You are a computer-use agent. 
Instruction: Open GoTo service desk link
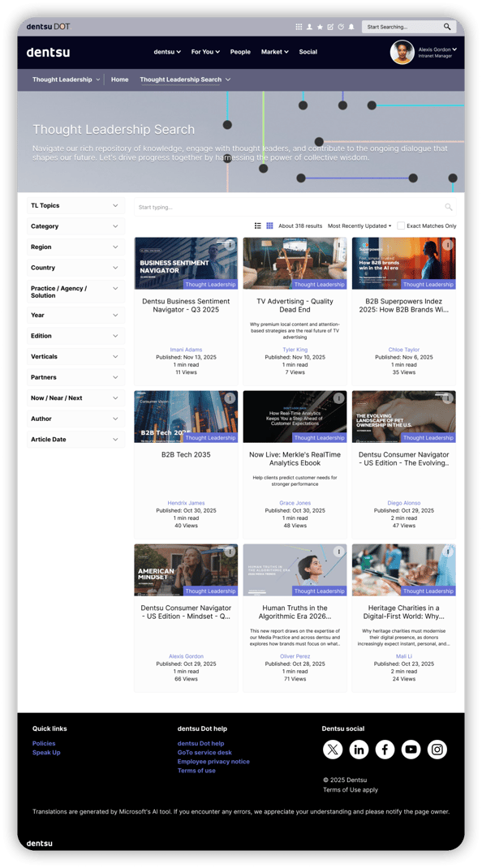pos(204,753)
